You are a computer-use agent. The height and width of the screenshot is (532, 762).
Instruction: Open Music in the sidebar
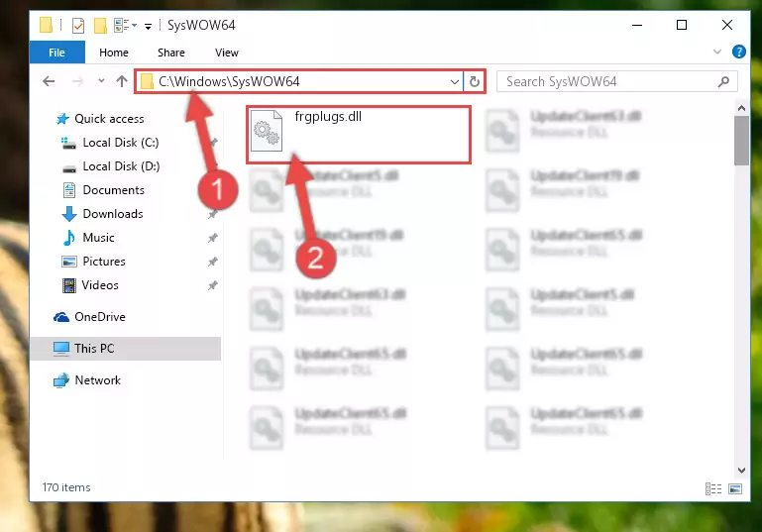point(98,238)
